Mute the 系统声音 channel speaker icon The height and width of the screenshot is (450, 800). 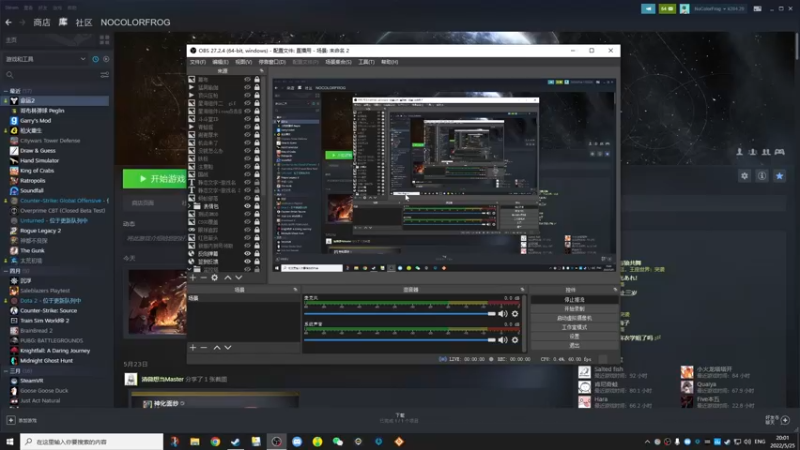(x=503, y=340)
